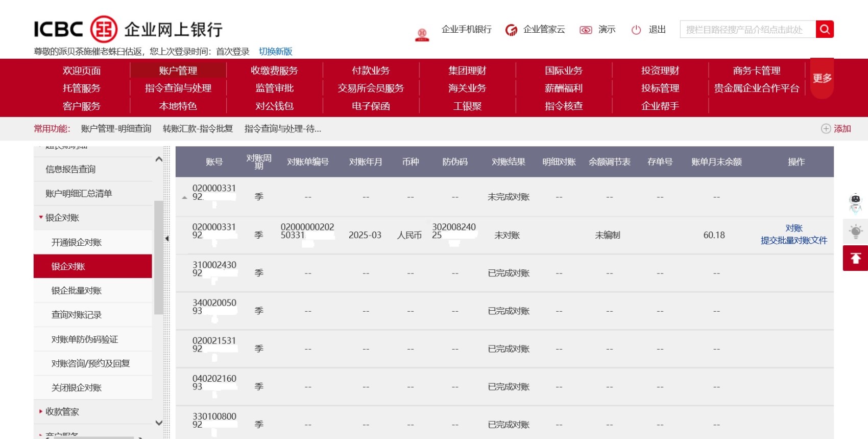Click the 对账 link in operations column

point(793,228)
